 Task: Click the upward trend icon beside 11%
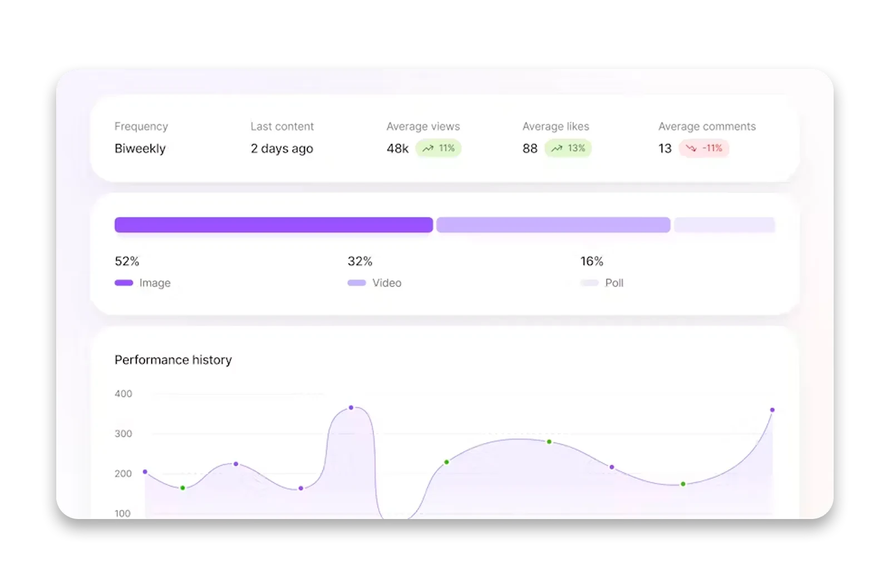coord(428,149)
